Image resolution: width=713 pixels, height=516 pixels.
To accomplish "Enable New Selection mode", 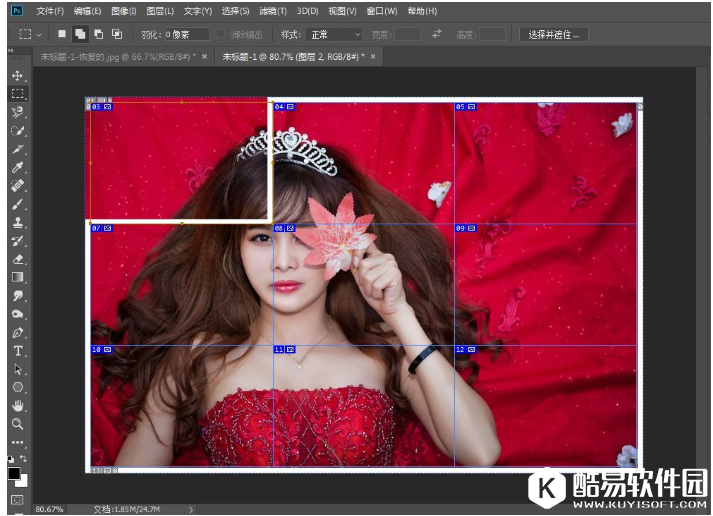I will [x=62, y=34].
